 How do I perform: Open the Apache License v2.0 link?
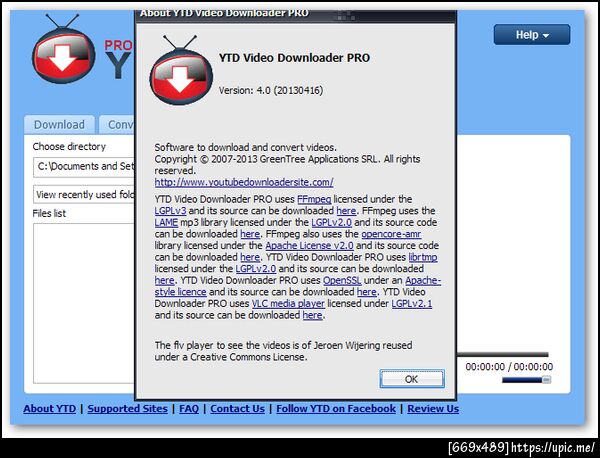coord(309,245)
